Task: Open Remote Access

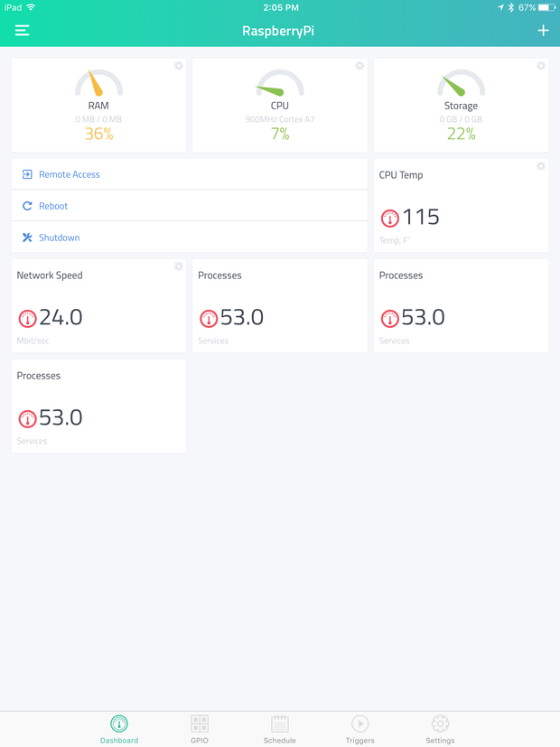Action: pyautogui.click(x=190, y=174)
